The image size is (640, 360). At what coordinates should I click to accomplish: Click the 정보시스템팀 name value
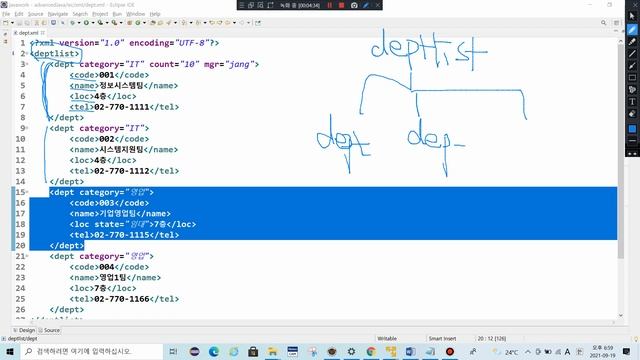coord(121,86)
